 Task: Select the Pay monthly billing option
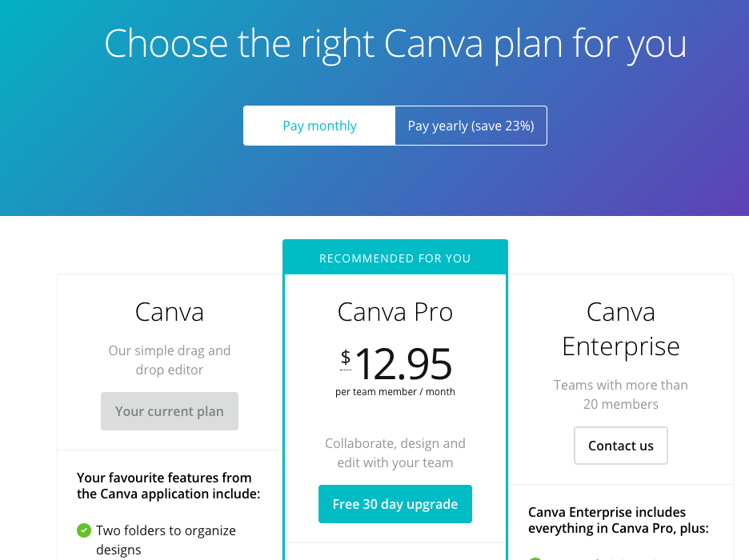pos(319,126)
